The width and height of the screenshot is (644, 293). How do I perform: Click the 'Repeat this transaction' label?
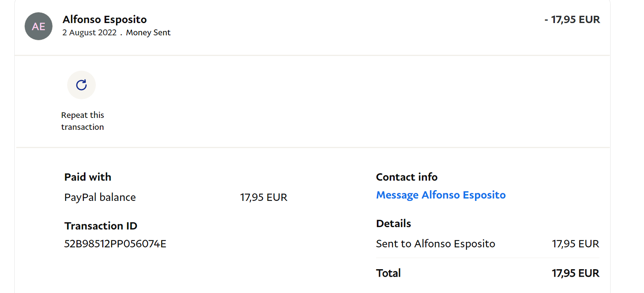coord(82,121)
